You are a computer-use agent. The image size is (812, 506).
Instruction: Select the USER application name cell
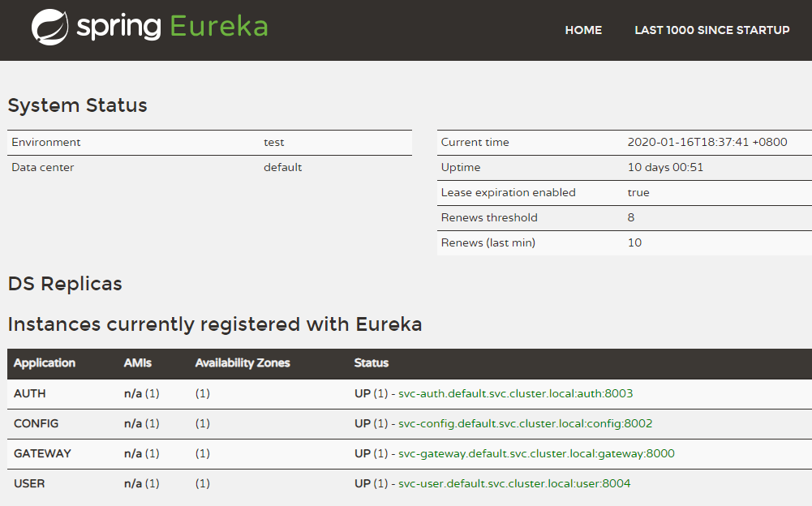(x=29, y=483)
